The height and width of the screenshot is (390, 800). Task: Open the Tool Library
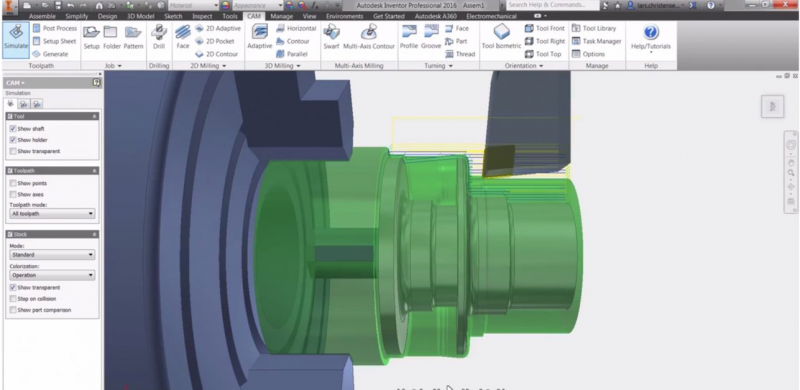594,29
